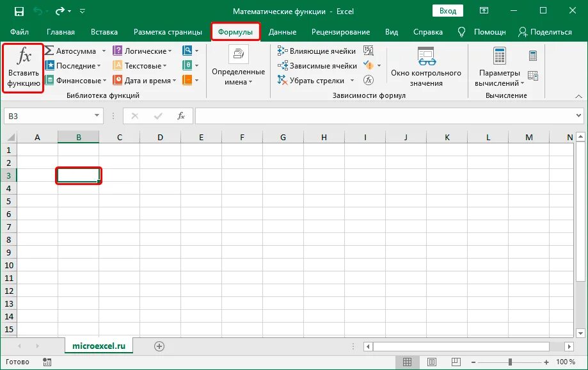
Task: Add a new sheet with plus button
Action: [x=159, y=346]
